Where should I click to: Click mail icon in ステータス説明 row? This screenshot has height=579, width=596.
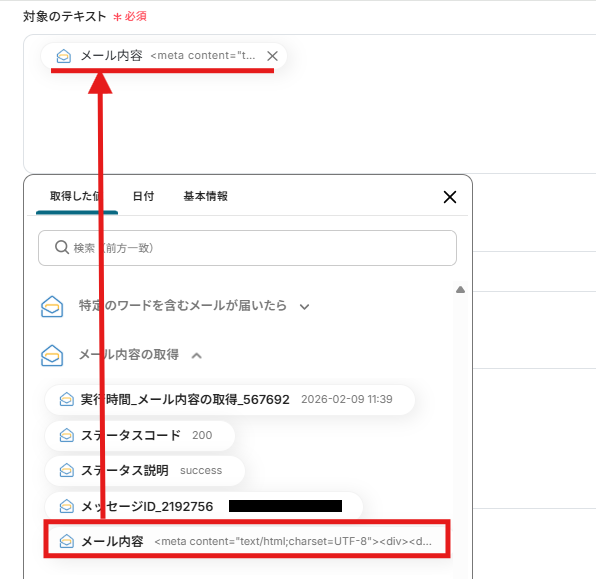tap(67, 471)
